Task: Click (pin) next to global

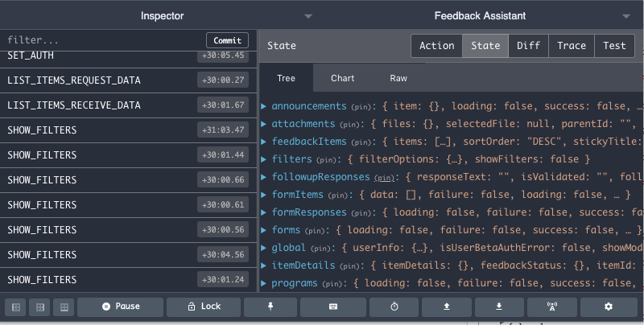Action: (x=320, y=249)
